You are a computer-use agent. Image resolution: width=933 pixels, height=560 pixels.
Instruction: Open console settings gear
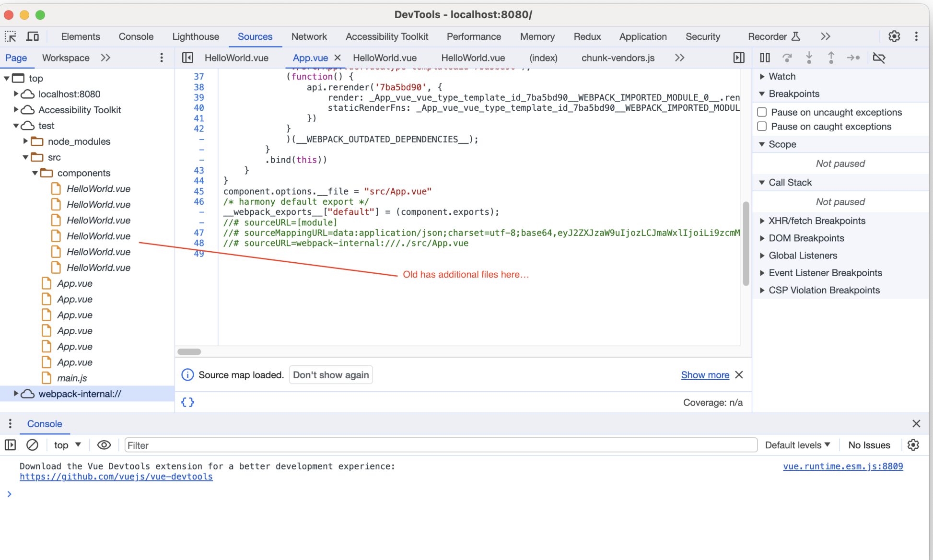pos(913,445)
